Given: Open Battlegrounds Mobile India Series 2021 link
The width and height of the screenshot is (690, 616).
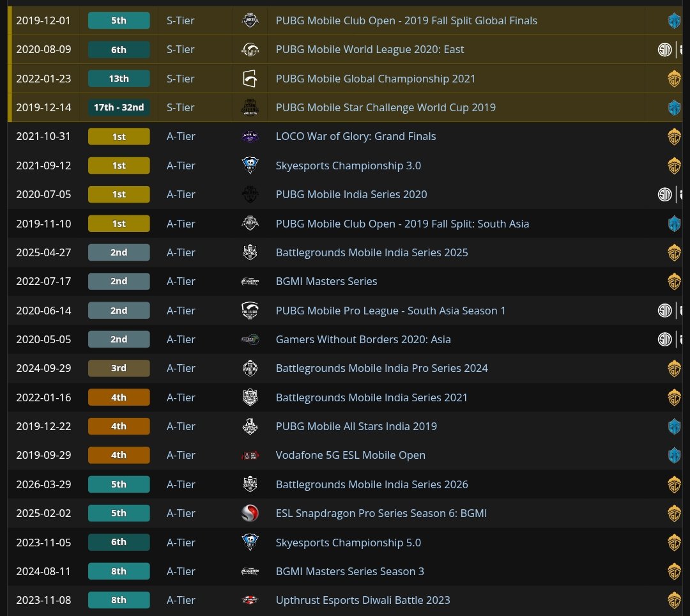Looking at the screenshot, I should [371, 397].
